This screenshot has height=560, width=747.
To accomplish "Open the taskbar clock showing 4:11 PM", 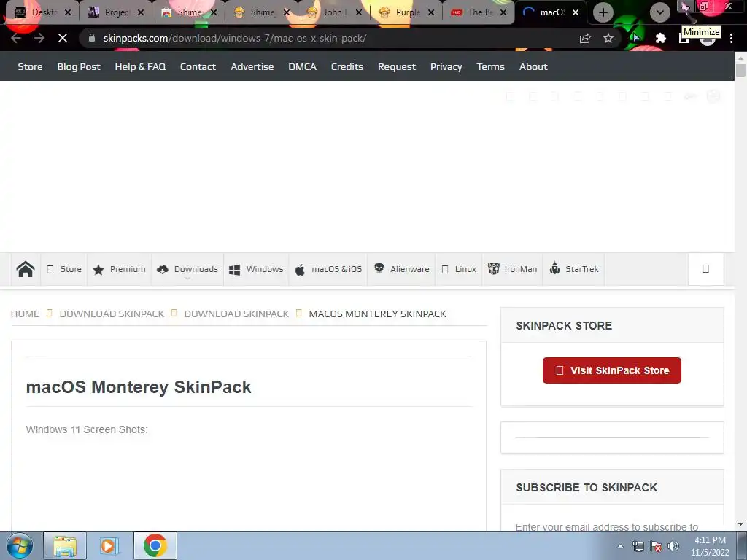I will coord(710,546).
